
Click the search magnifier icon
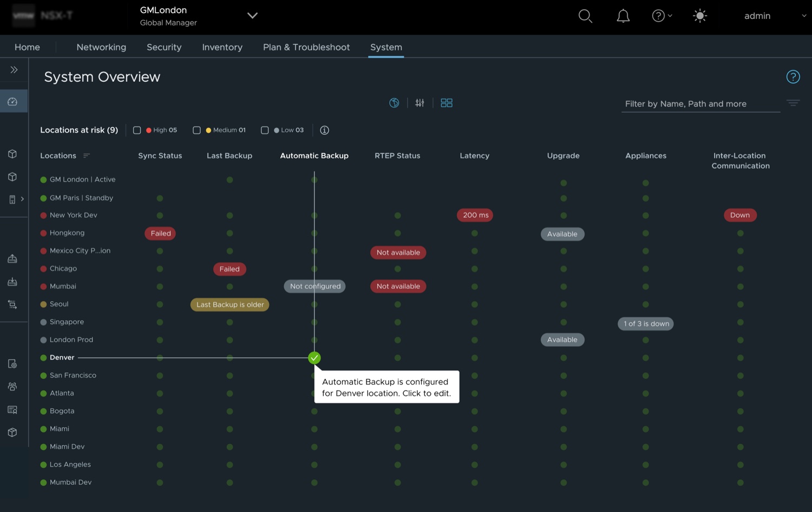[x=585, y=16]
